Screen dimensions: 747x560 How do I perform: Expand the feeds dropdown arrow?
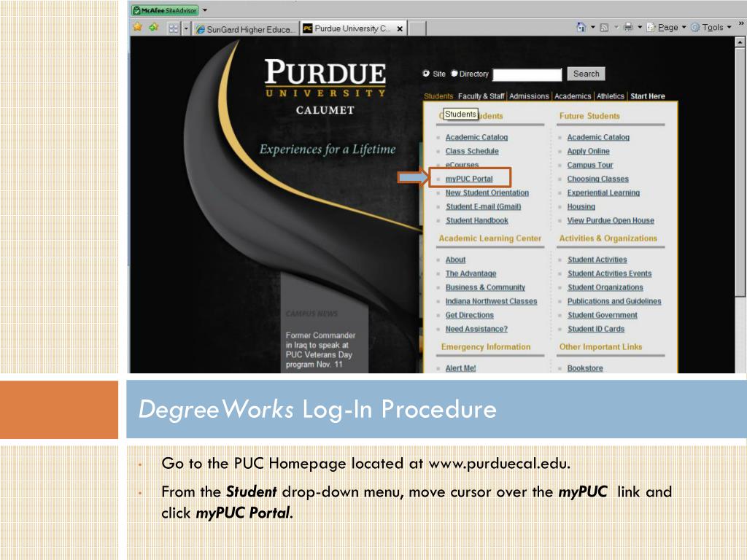coord(616,27)
